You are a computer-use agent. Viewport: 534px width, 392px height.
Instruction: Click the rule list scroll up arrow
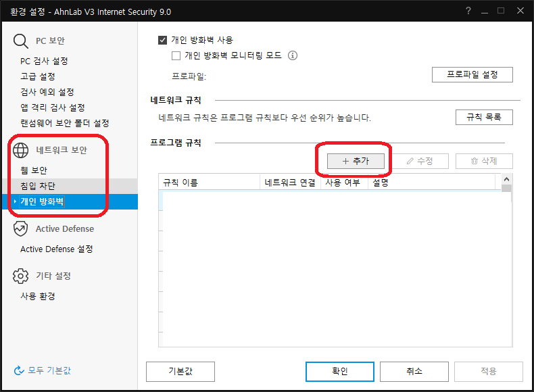pos(506,179)
